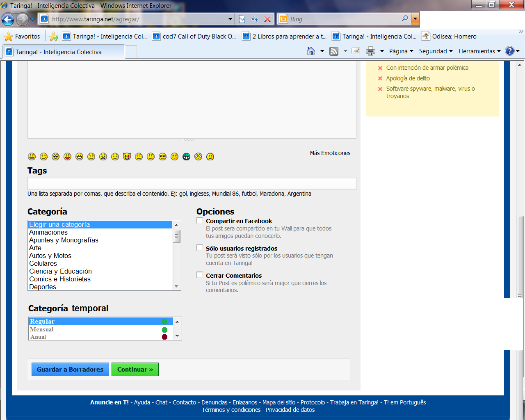The height and width of the screenshot is (420, 525).
Task: Select 'Ciencia y Educación' category
Action: (x=100, y=272)
